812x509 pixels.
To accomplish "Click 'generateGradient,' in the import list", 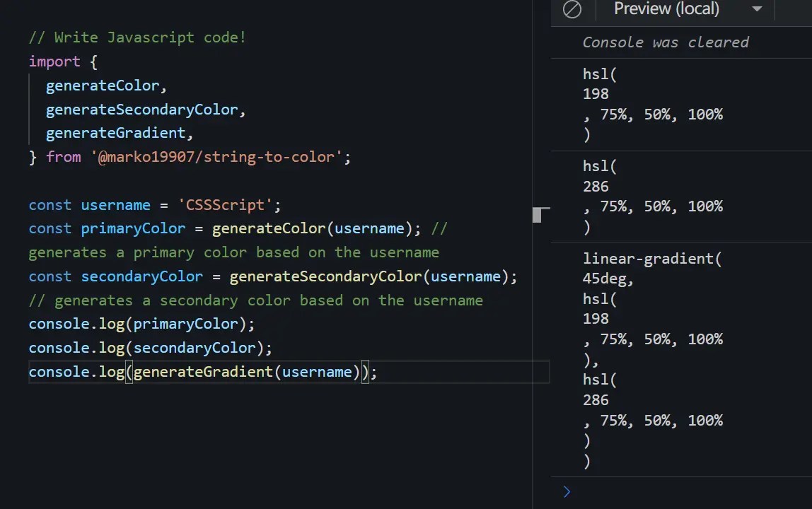I will pyautogui.click(x=120, y=134).
